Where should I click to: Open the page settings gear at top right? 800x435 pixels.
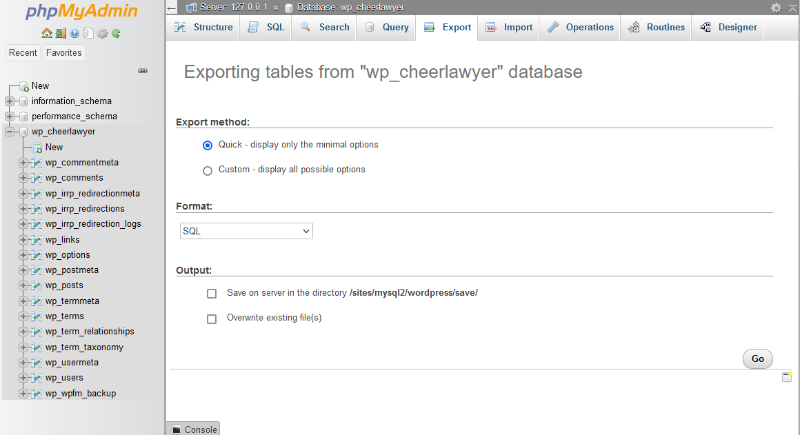pos(776,7)
